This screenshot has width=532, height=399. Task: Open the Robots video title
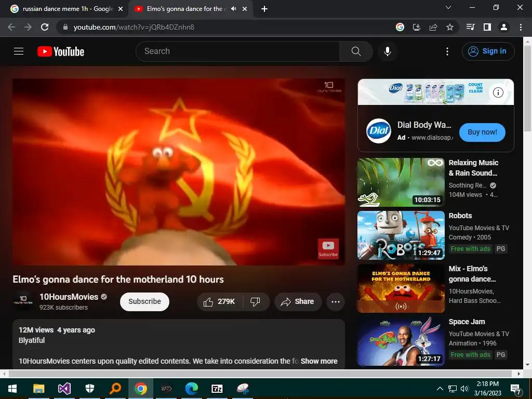pos(460,216)
